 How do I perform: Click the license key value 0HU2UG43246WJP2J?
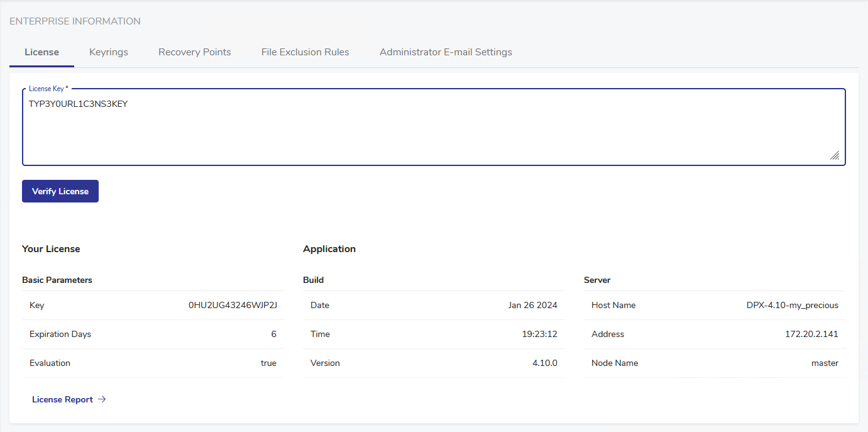coord(233,305)
